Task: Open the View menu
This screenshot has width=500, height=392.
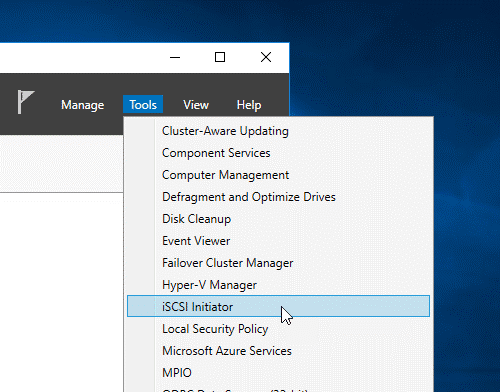Action: pyautogui.click(x=196, y=105)
